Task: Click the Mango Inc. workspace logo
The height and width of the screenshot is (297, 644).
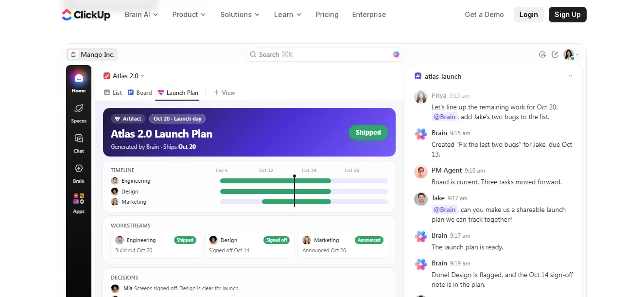Action: pyautogui.click(x=73, y=54)
